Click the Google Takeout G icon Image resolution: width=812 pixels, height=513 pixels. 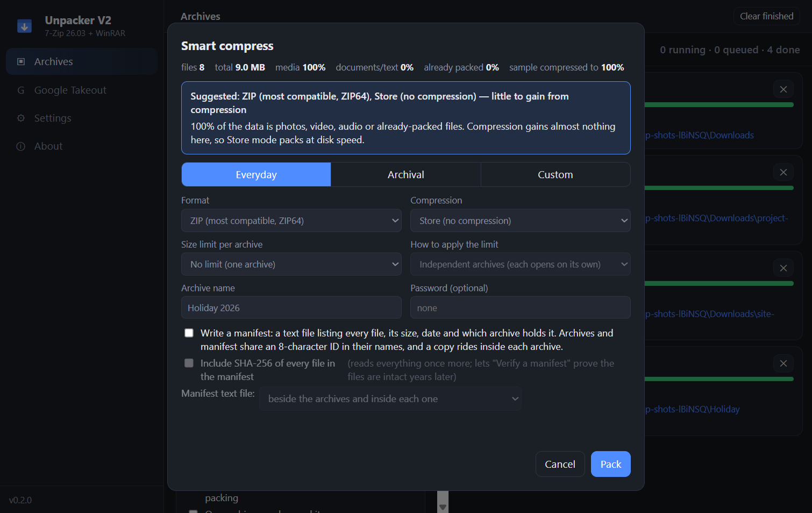click(21, 90)
